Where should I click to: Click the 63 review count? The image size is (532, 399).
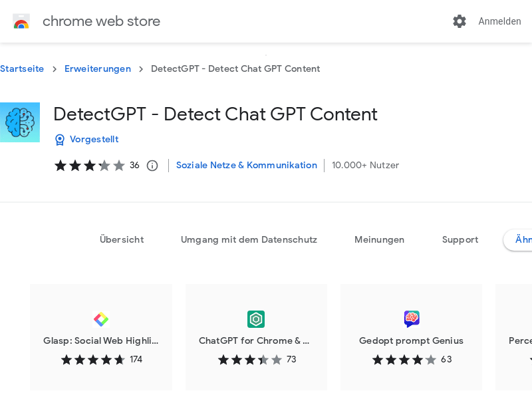[446, 359]
